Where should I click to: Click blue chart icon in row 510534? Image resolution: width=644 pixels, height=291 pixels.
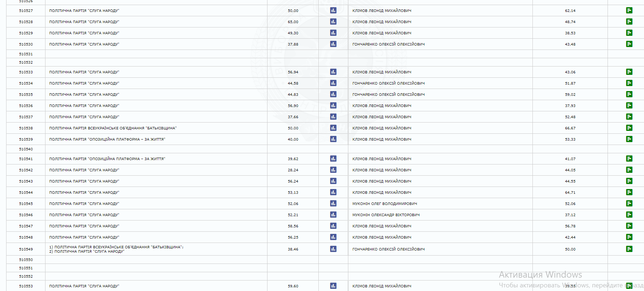pos(333,83)
